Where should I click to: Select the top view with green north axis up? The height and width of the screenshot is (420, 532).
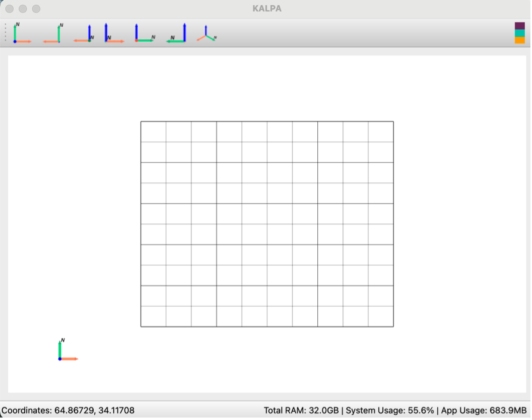coord(22,33)
